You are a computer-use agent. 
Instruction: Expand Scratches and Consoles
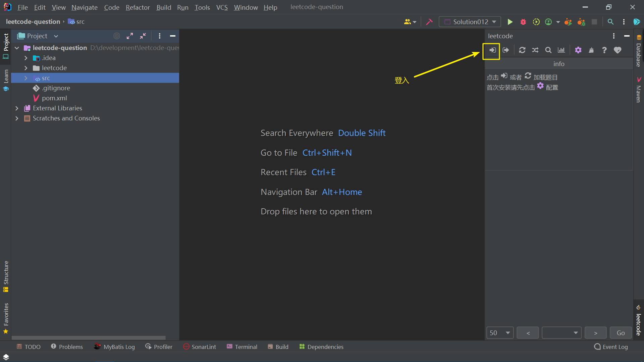[x=17, y=118]
